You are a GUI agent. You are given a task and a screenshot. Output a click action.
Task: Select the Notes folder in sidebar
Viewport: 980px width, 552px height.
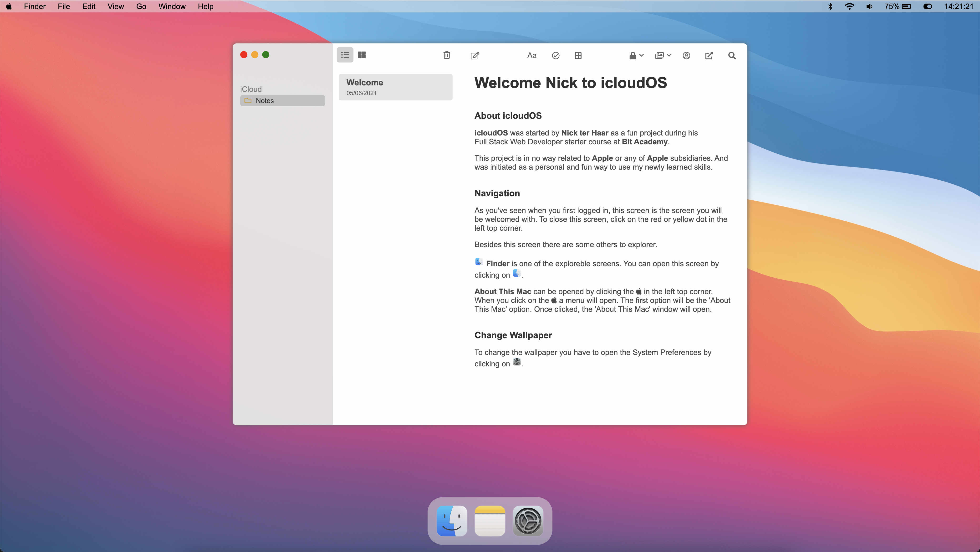[x=282, y=100]
